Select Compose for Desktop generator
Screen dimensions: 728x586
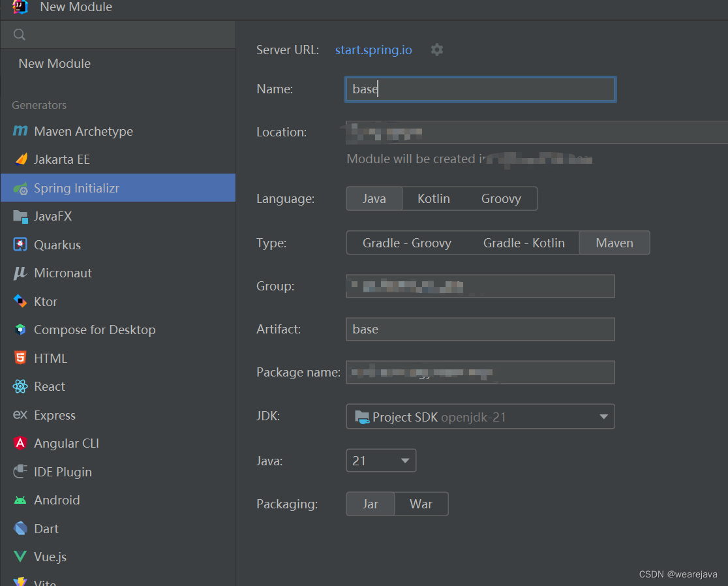pyautogui.click(x=118, y=330)
